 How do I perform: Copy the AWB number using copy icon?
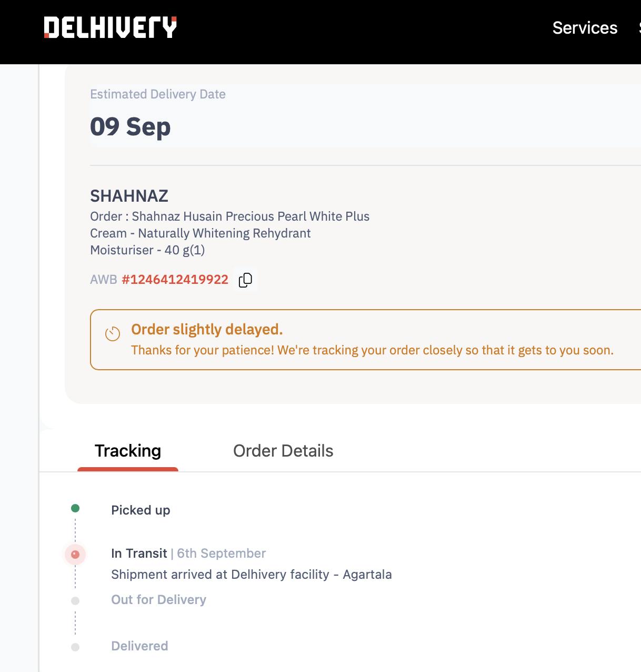[245, 280]
